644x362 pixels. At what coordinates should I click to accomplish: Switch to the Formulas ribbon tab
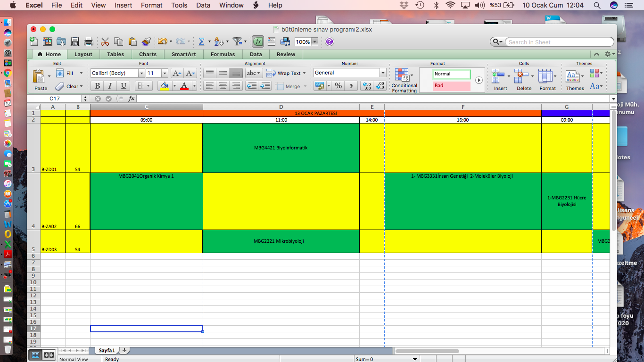coord(223,54)
